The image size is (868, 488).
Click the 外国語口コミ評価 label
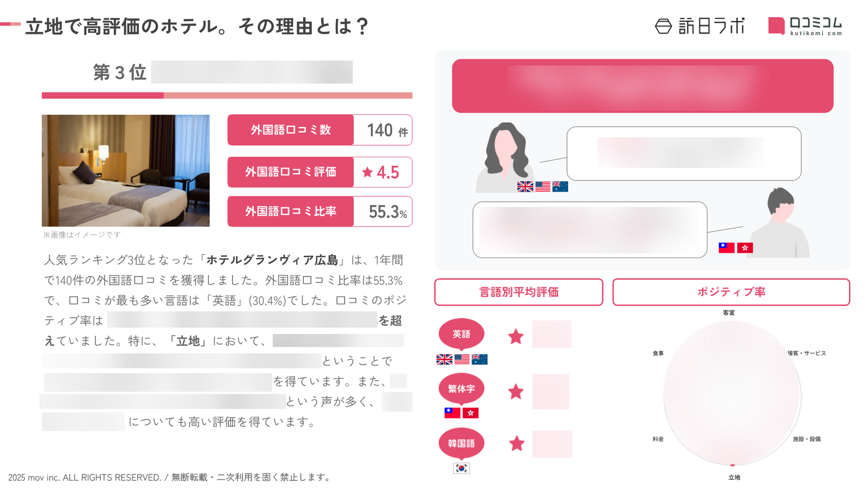coord(291,172)
